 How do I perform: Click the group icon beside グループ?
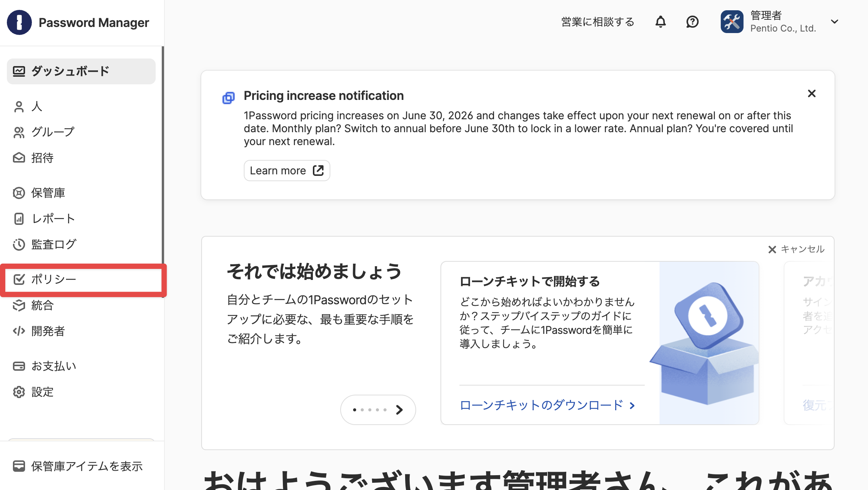coord(19,132)
